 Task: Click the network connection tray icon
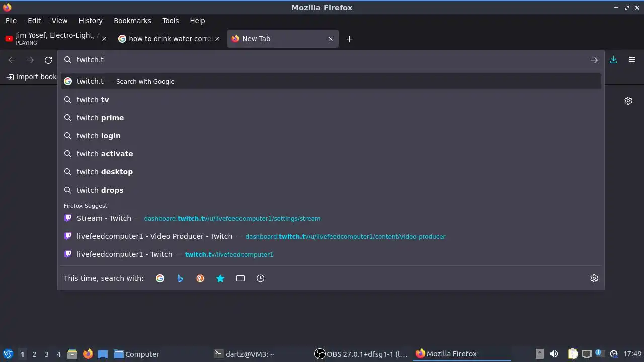(x=586, y=354)
